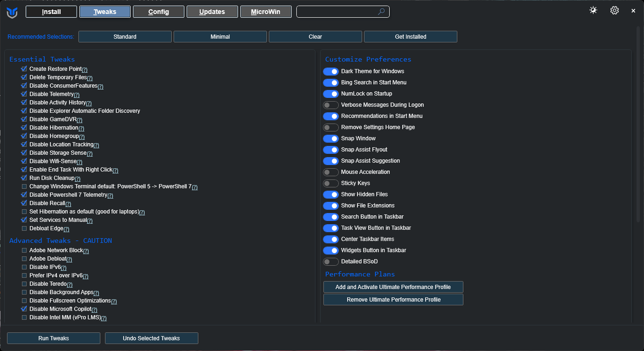
Task: Toggle Disable ConsumerFeatures checkbox
Action: pos(24,86)
